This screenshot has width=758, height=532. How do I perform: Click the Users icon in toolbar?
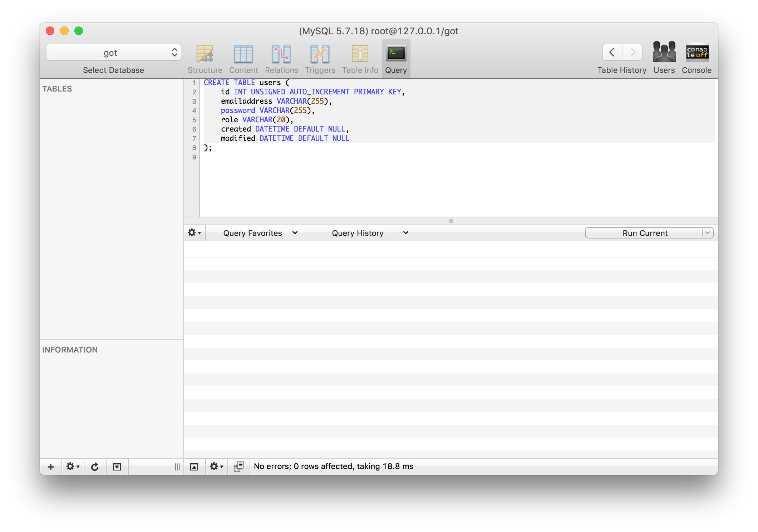tap(664, 53)
